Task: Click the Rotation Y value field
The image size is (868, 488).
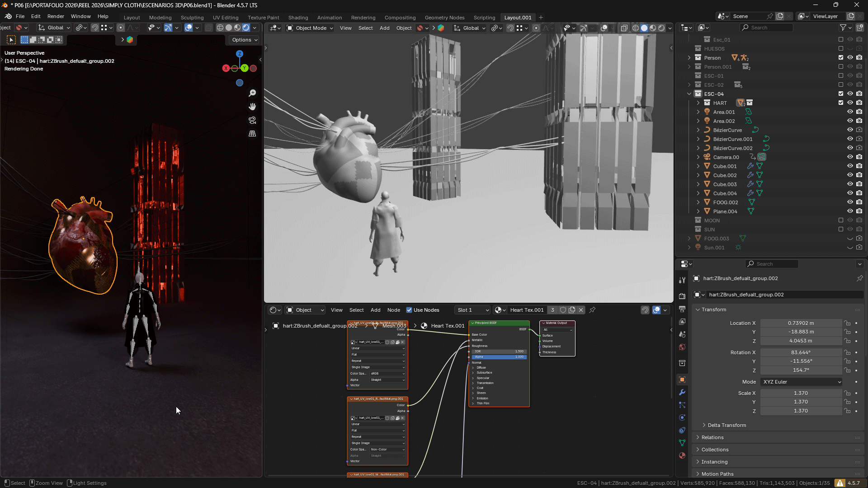Action: point(801,361)
